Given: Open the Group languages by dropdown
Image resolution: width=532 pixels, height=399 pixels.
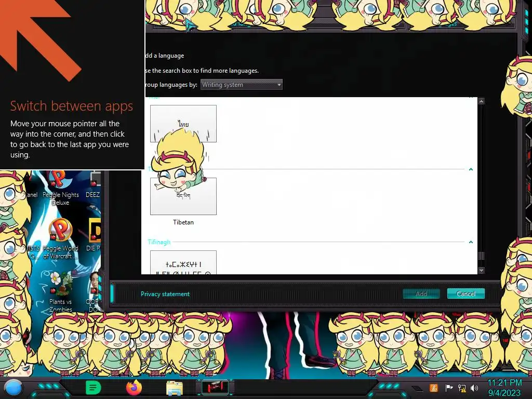Looking at the screenshot, I should coord(241,85).
